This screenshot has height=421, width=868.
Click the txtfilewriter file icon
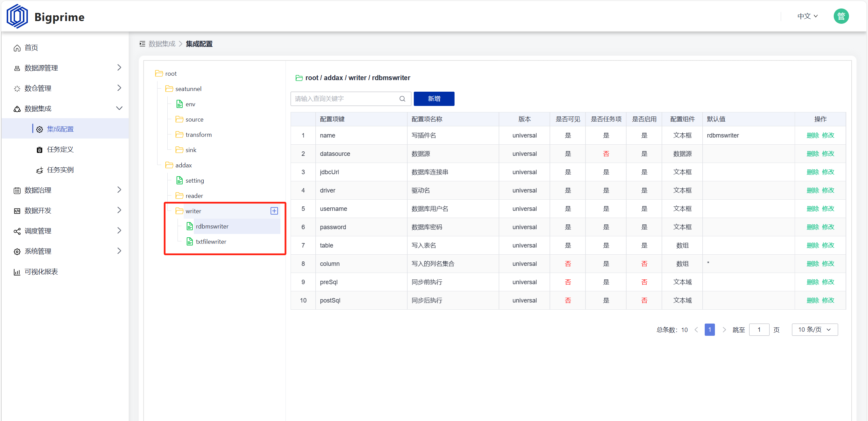point(190,241)
